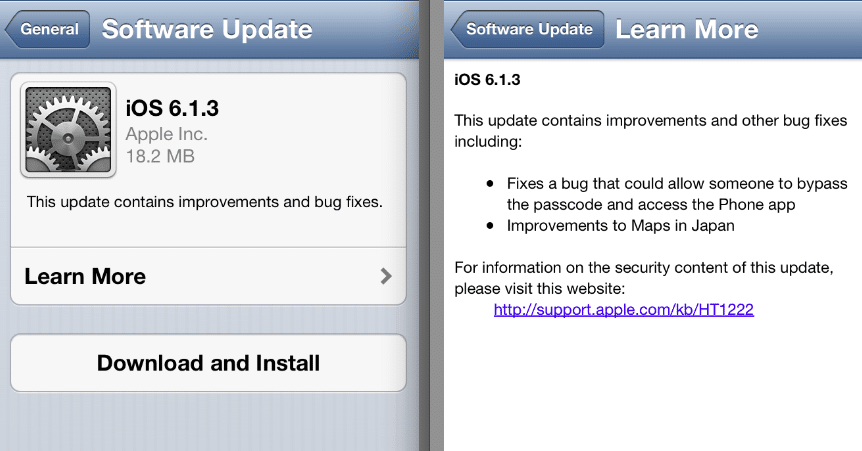
Task: Select the Improvements to Maps in Japan bullet
Action: click(x=621, y=226)
